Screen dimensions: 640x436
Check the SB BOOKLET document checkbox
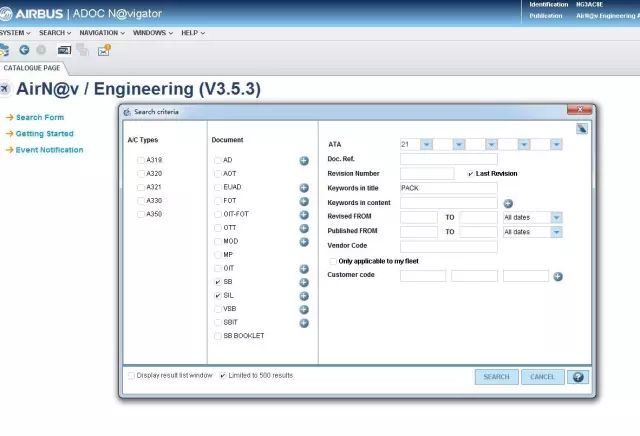pos(218,336)
